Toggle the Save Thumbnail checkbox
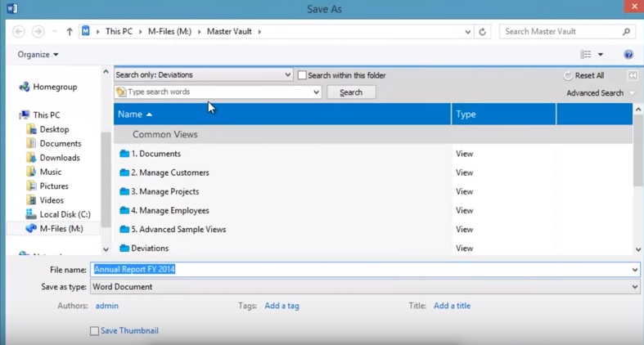The height and width of the screenshot is (345, 644). click(94, 331)
